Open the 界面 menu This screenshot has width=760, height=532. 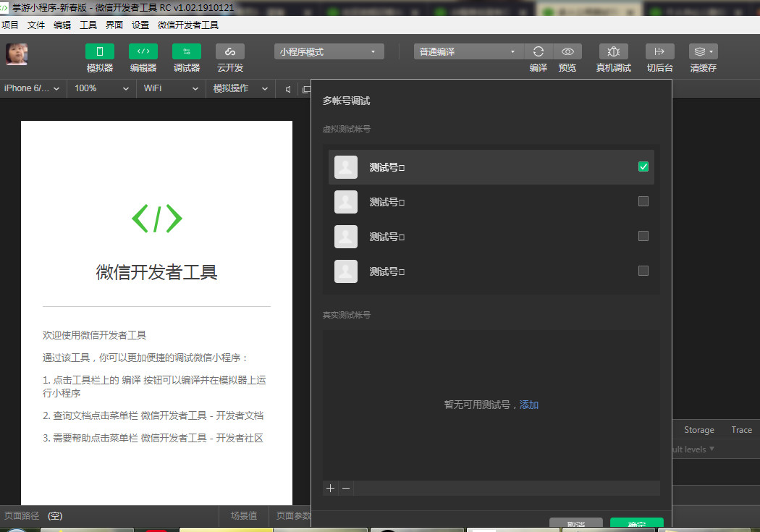click(x=114, y=25)
